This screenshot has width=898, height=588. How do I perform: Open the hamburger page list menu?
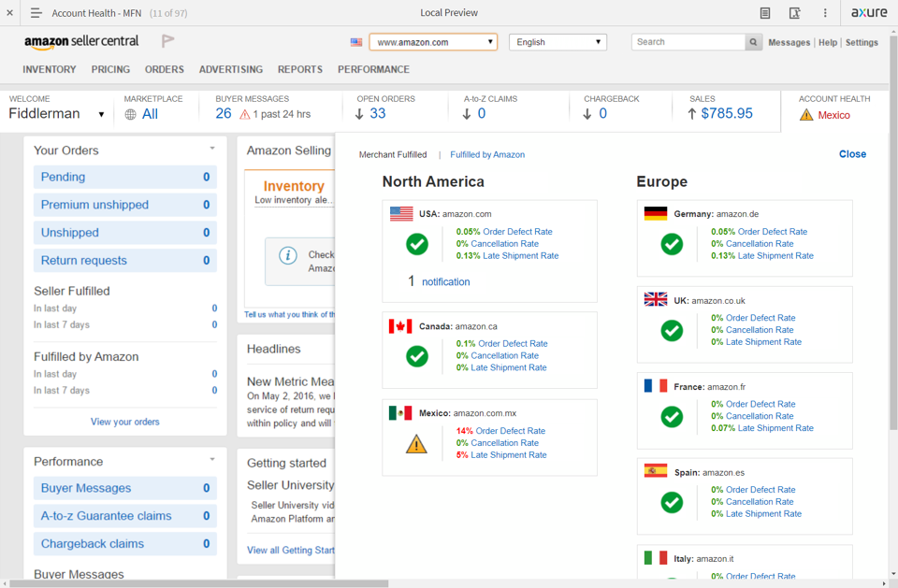(36, 12)
